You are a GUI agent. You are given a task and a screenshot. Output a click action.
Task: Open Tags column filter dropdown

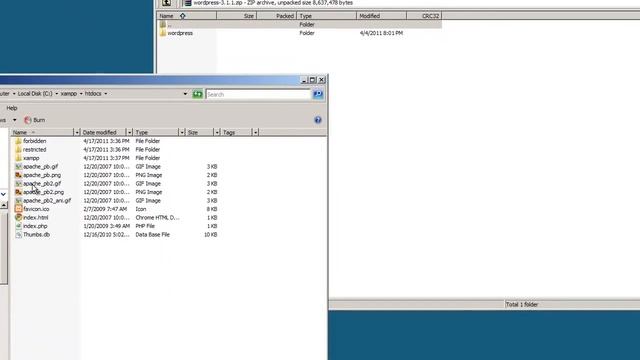255,132
